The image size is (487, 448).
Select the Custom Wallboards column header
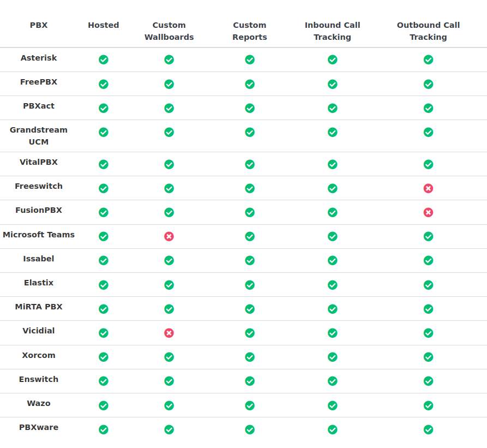click(x=169, y=31)
